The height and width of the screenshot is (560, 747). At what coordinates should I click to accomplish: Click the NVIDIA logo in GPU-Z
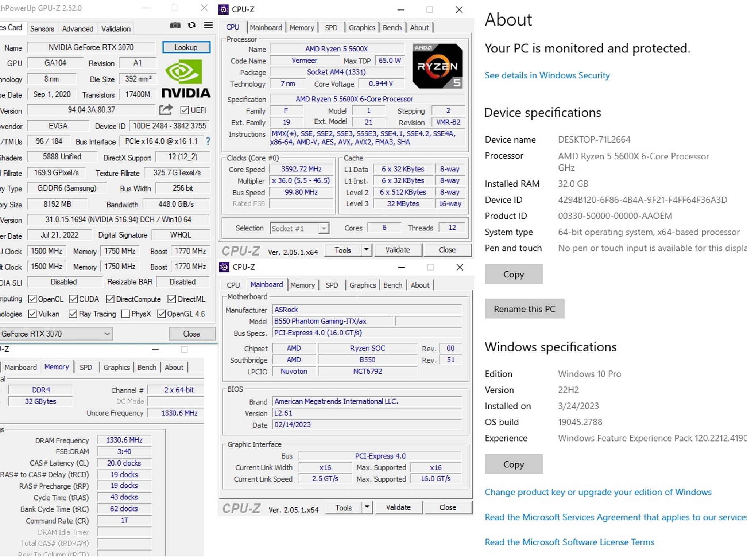[186, 79]
